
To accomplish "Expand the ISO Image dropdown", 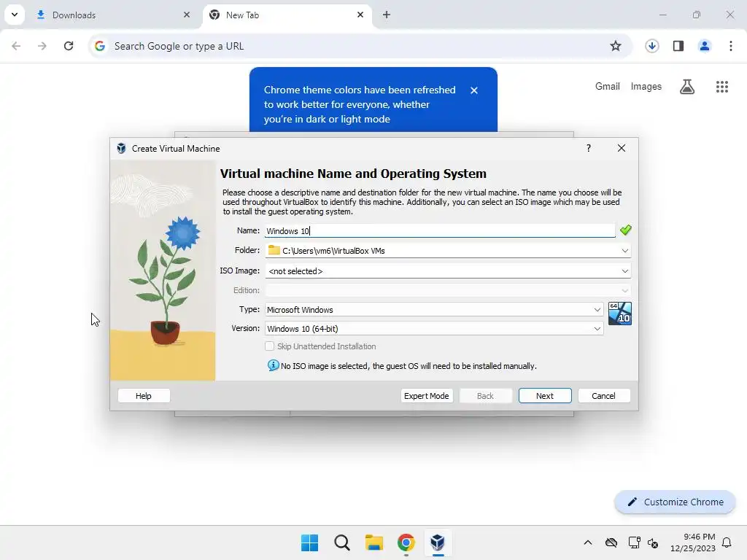I will (x=624, y=271).
